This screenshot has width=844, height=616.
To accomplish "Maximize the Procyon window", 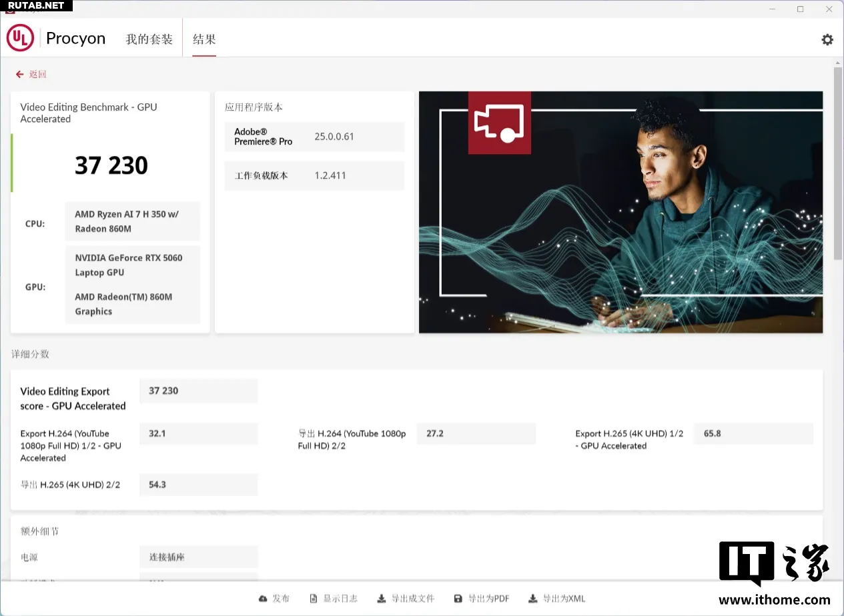I will click(x=800, y=9).
